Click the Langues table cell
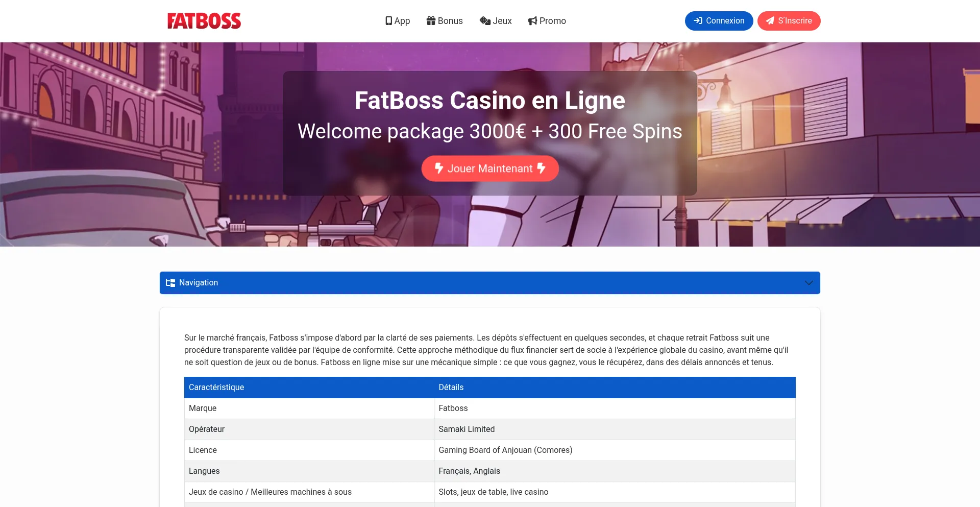 coord(309,471)
